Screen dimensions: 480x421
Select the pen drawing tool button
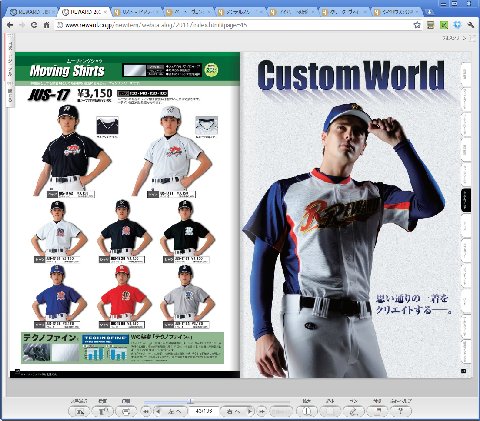tap(354, 412)
